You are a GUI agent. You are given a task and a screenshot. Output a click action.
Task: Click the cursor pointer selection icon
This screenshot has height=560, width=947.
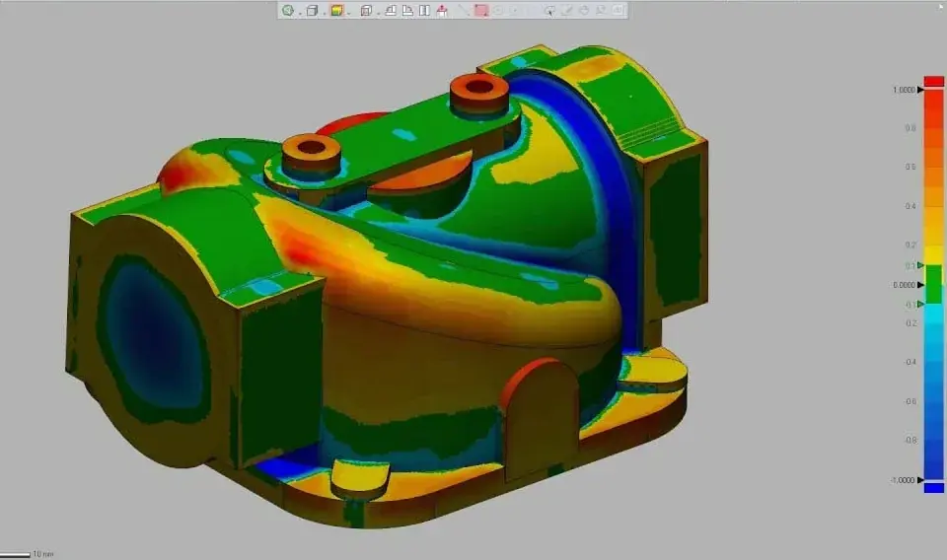pyautogui.click(x=549, y=10)
